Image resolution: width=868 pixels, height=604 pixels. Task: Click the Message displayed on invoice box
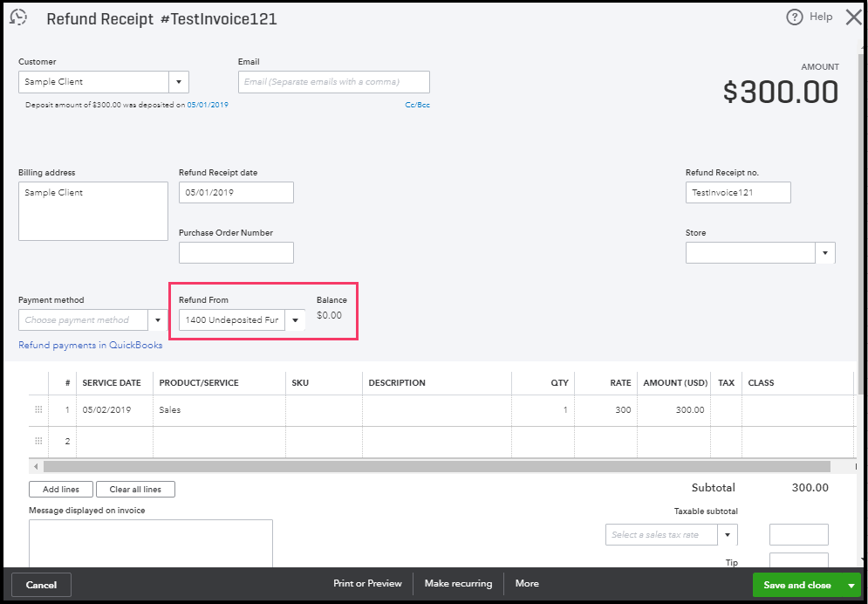pyautogui.click(x=151, y=544)
